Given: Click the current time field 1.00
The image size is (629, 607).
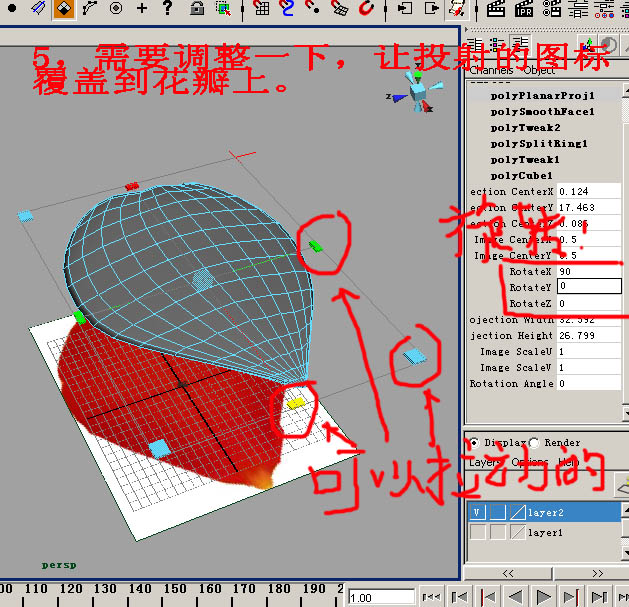Looking at the screenshot, I should (381, 598).
